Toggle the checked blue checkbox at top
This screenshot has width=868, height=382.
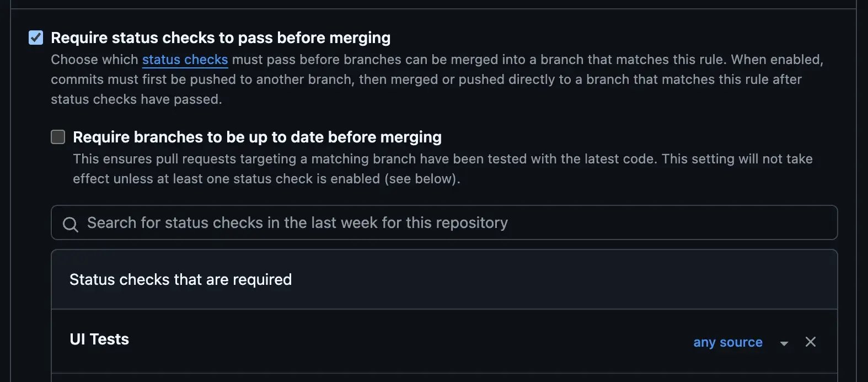[36, 38]
